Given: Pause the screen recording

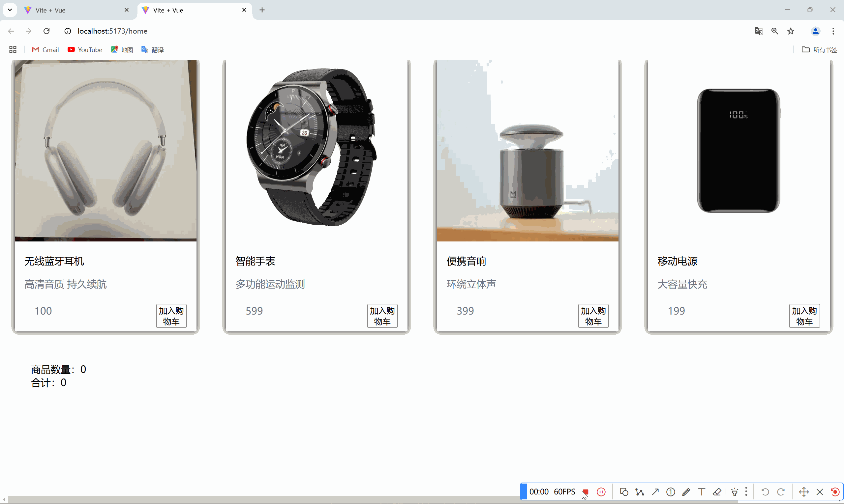Looking at the screenshot, I should coord(601,492).
